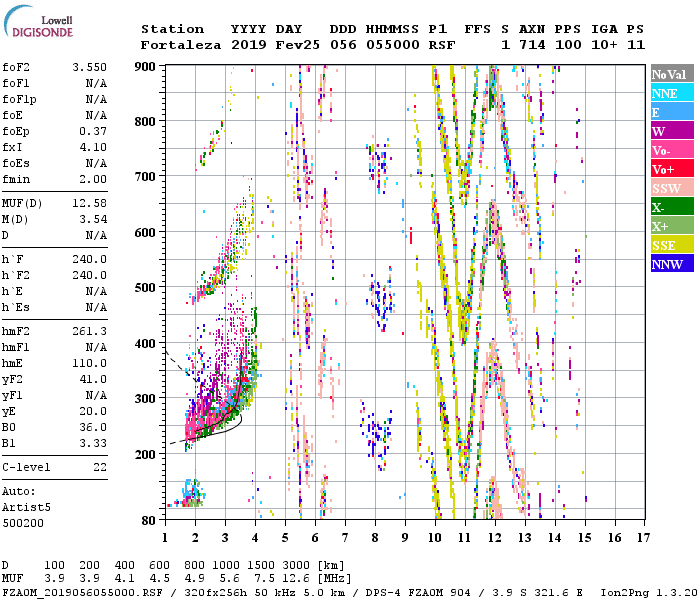The width and height of the screenshot is (700, 600).
Task: Click the 17 MHz frequency axis label
Action: [x=643, y=538]
